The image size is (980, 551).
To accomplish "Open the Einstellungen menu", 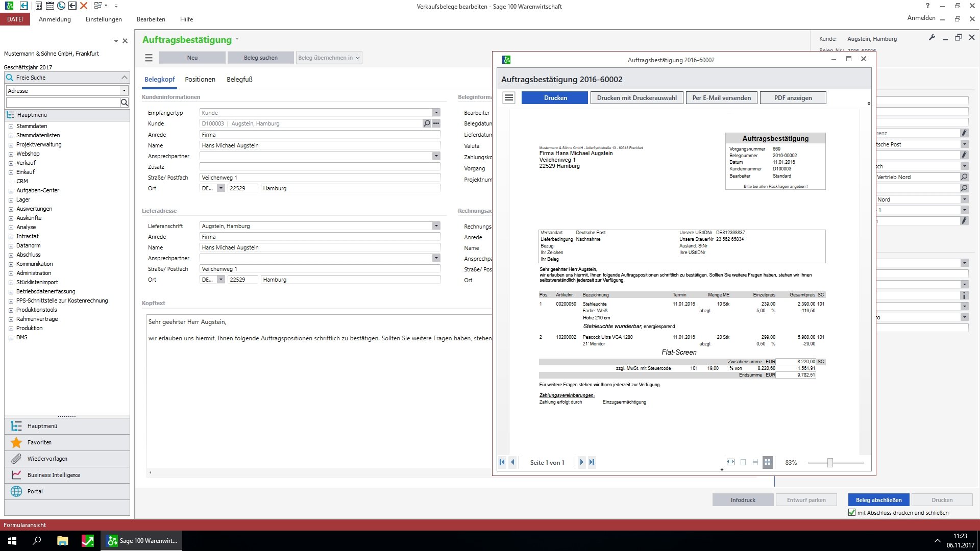I will [x=104, y=19].
